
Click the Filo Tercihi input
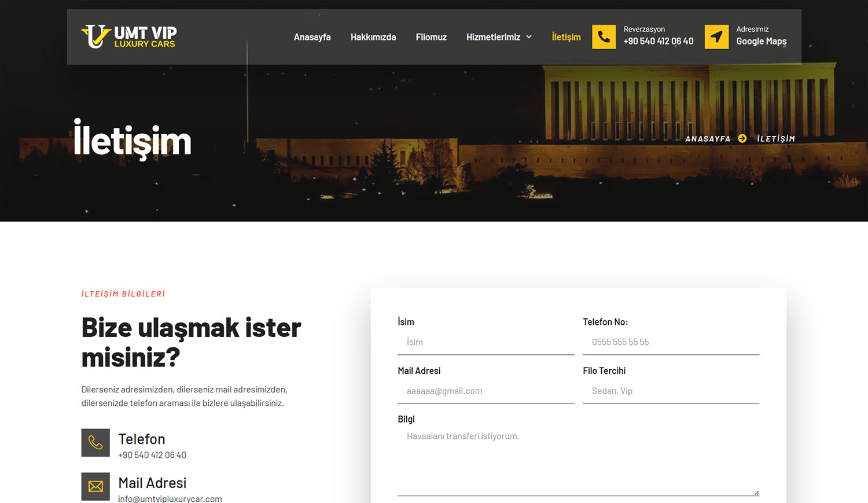tap(671, 391)
